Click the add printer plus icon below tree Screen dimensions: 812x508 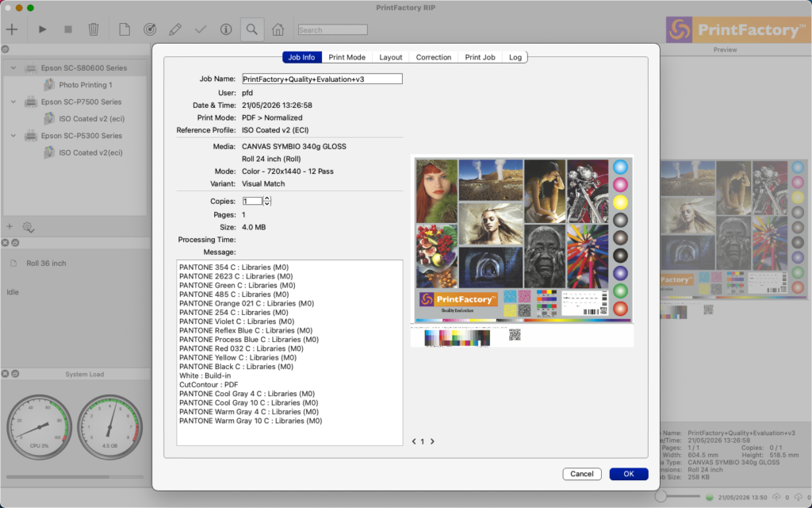10,226
